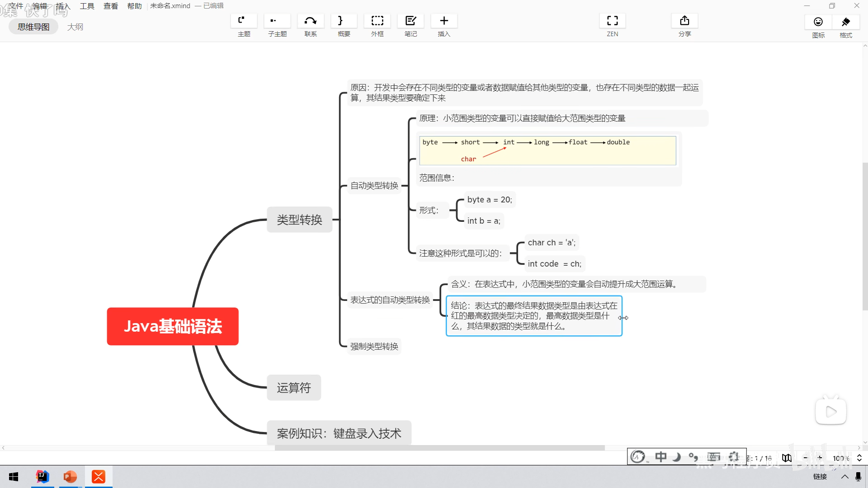
Task: Enter ZEN fullscreen mode
Action: (612, 21)
